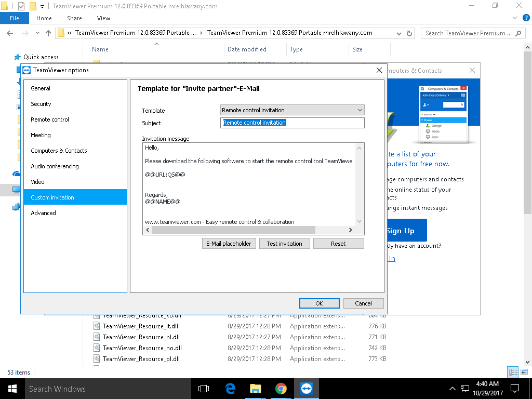532x399 pixels.
Task: Click the Up folder arrow in Explorer
Action: coord(48,33)
